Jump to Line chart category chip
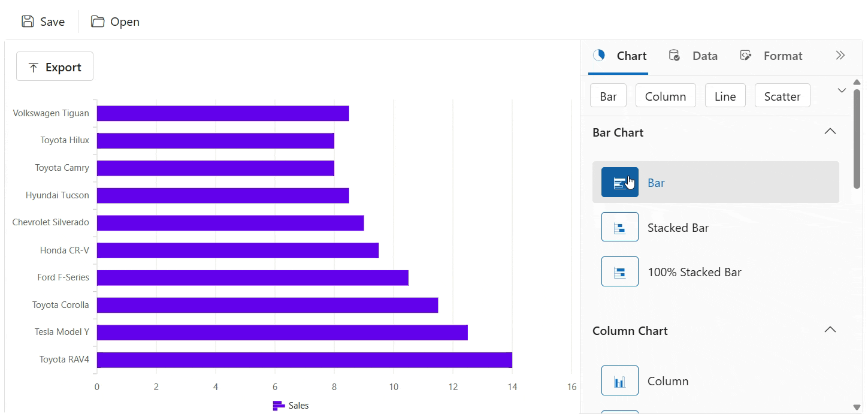 (725, 96)
